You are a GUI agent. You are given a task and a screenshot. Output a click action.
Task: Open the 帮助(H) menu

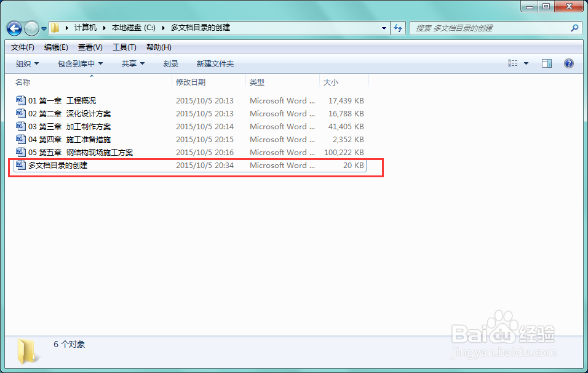point(159,47)
